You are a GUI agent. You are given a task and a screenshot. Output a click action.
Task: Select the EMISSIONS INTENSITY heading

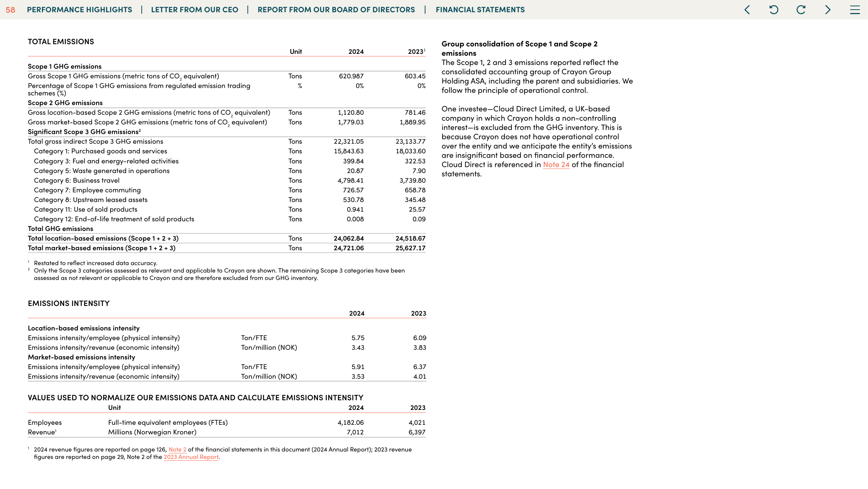point(69,303)
